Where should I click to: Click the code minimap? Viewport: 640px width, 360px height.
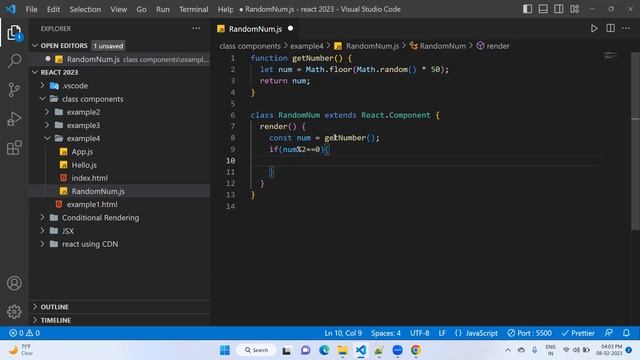[x=611, y=56]
